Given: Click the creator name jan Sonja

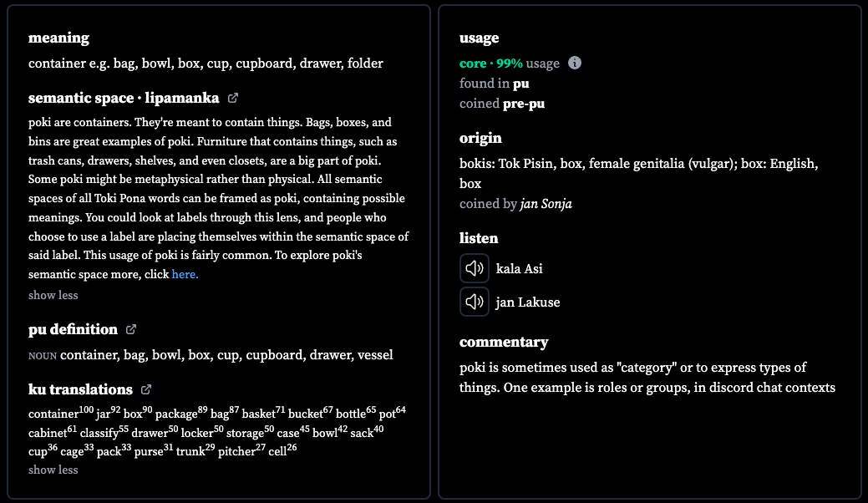Looking at the screenshot, I should click(546, 204).
